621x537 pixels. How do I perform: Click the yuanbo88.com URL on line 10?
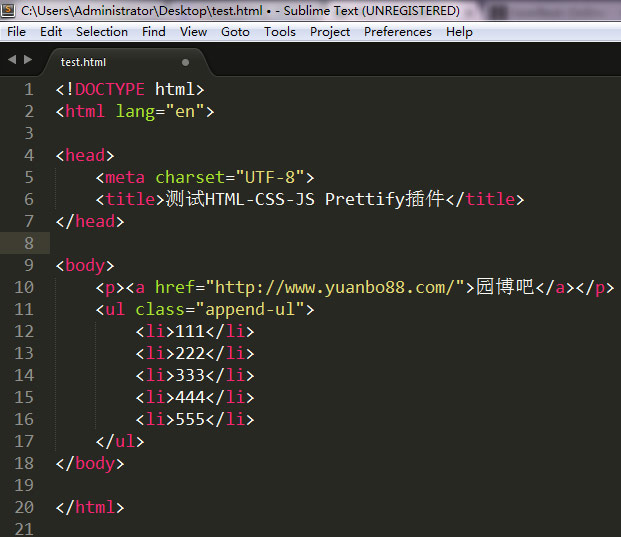(x=335, y=288)
